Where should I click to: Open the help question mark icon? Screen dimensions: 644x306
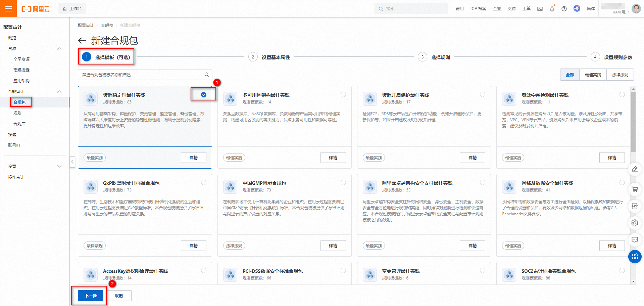(x=564, y=9)
